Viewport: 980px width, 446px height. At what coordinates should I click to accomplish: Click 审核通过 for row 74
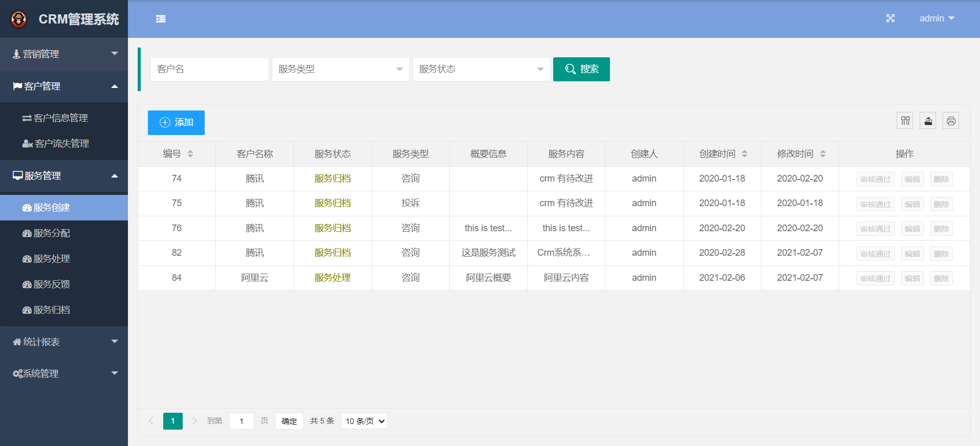(876, 179)
